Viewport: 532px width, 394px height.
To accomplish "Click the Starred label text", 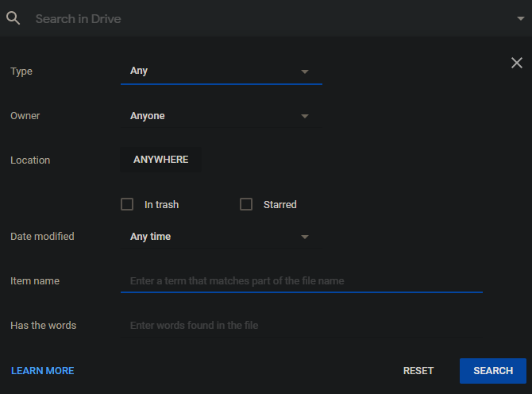I will 279,205.
